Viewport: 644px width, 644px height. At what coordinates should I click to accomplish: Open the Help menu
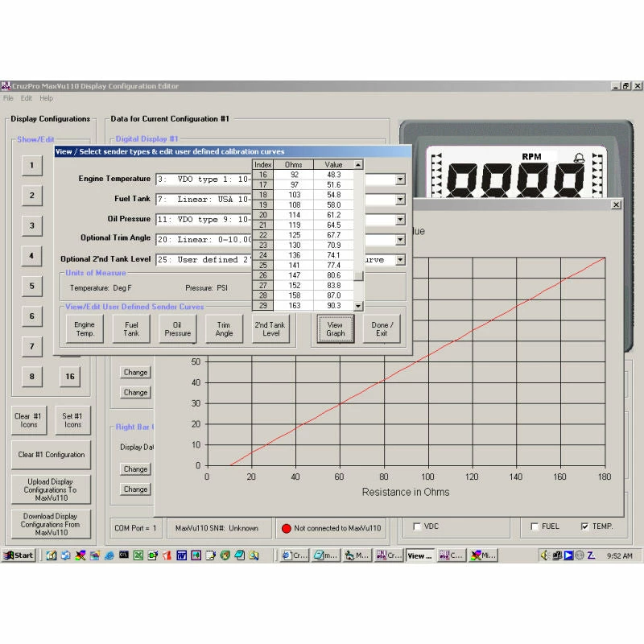tap(46, 98)
